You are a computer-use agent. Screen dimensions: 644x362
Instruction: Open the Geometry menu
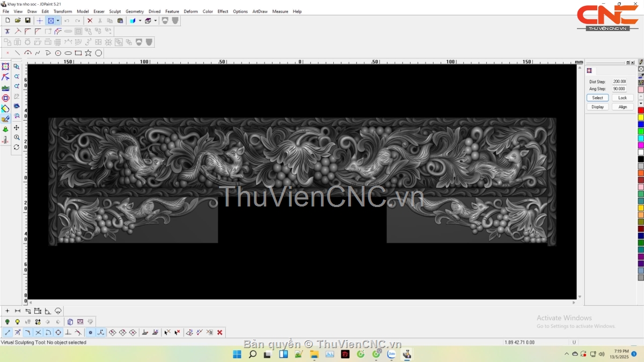pyautogui.click(x=135, y=11)
